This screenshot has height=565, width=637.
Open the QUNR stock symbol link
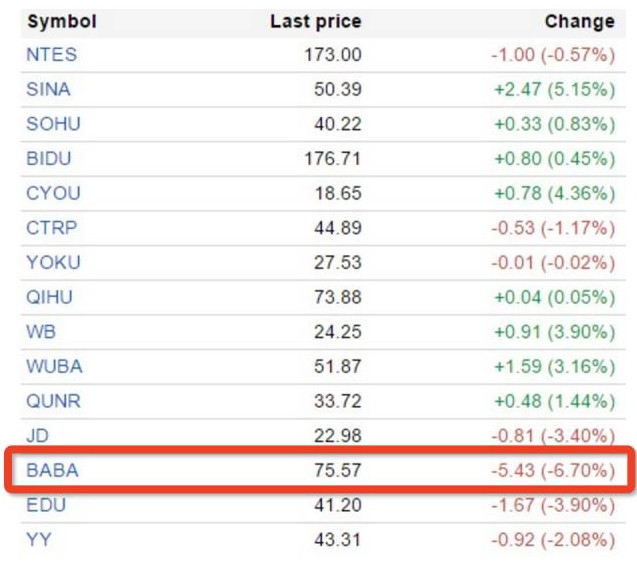click(x=54, y=401)
